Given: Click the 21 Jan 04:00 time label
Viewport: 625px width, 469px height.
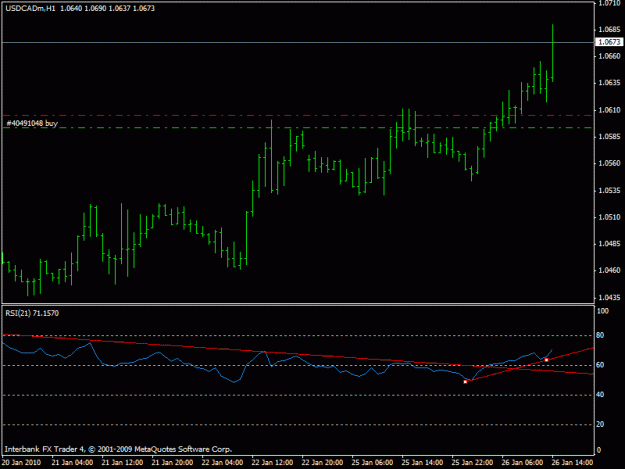Looking at the screenshot, I should pyautogui.click(x=72, y=462).
